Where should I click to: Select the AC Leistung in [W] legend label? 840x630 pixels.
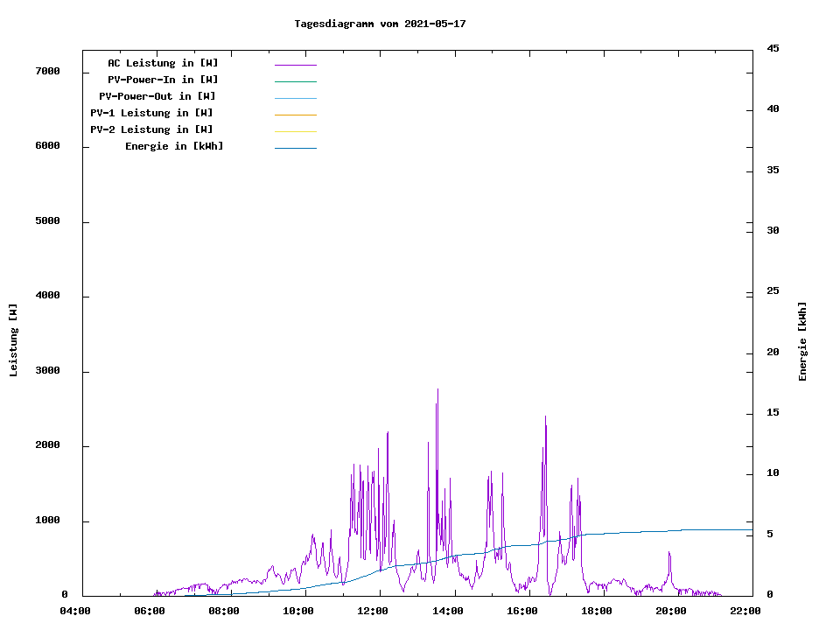(163, 63)
